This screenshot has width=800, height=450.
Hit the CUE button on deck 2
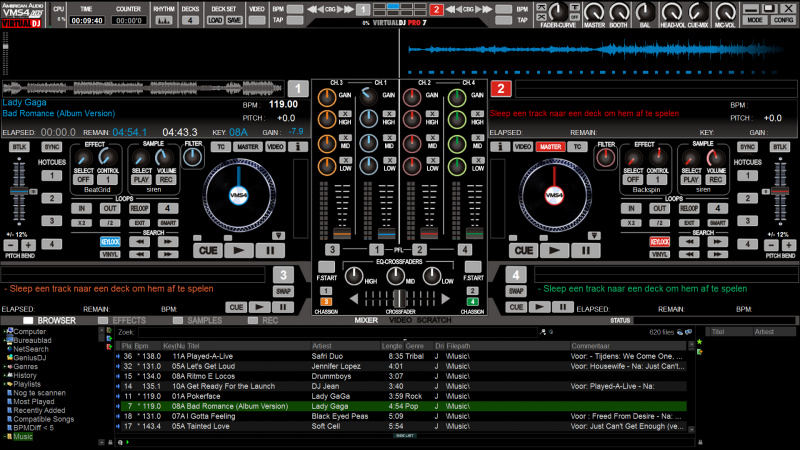tap(523, 251)
